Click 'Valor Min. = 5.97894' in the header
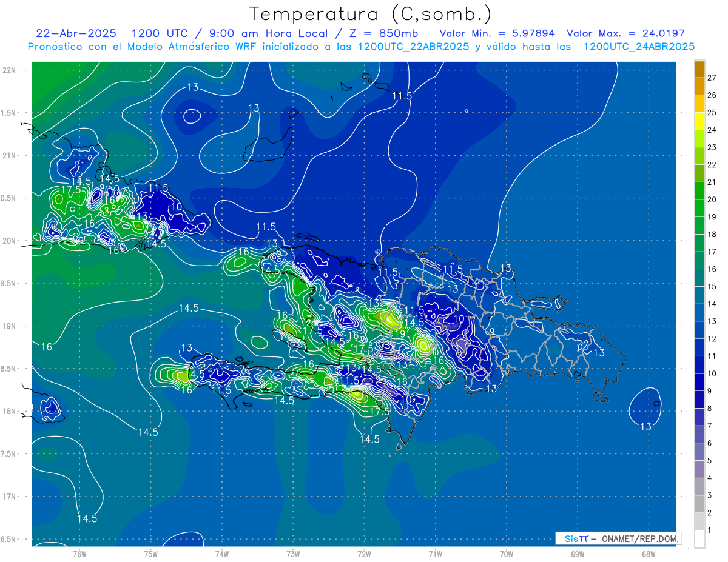 pyautogui.click(x=497, y=33)
